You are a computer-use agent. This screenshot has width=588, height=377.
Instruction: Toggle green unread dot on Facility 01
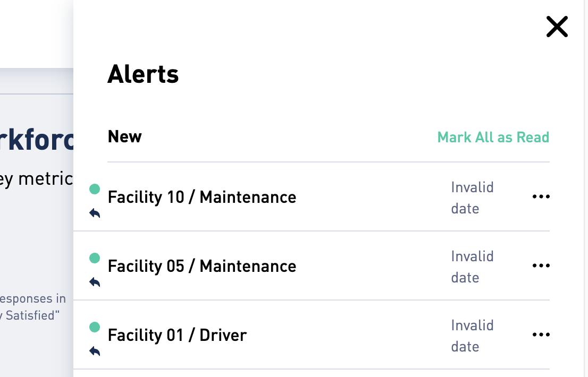click(95, 327)
